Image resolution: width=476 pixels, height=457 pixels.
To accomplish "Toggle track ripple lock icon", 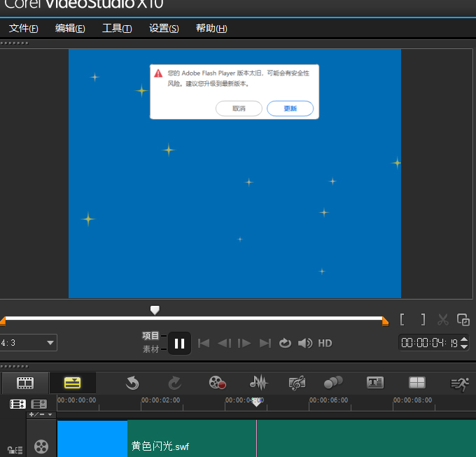I will coord(15,450).
